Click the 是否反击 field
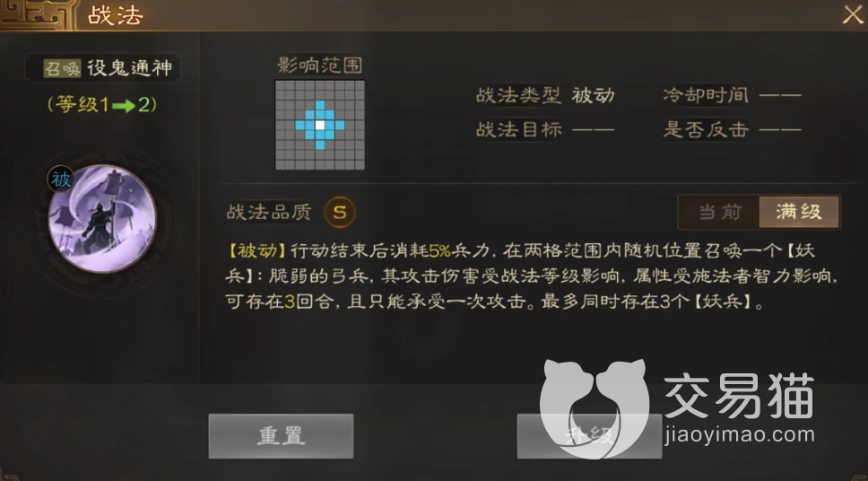Image resolution: width=868 pixels, height=481 pixels. click(732, 129)
